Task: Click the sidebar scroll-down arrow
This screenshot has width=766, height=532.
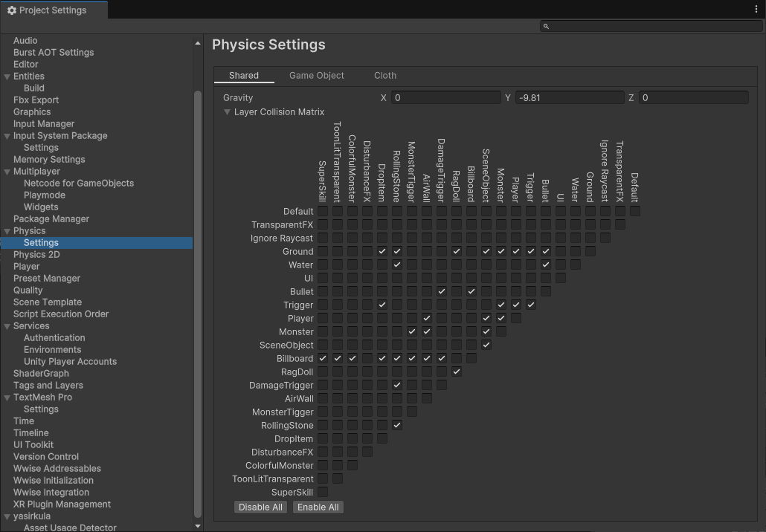Action: 197,525
